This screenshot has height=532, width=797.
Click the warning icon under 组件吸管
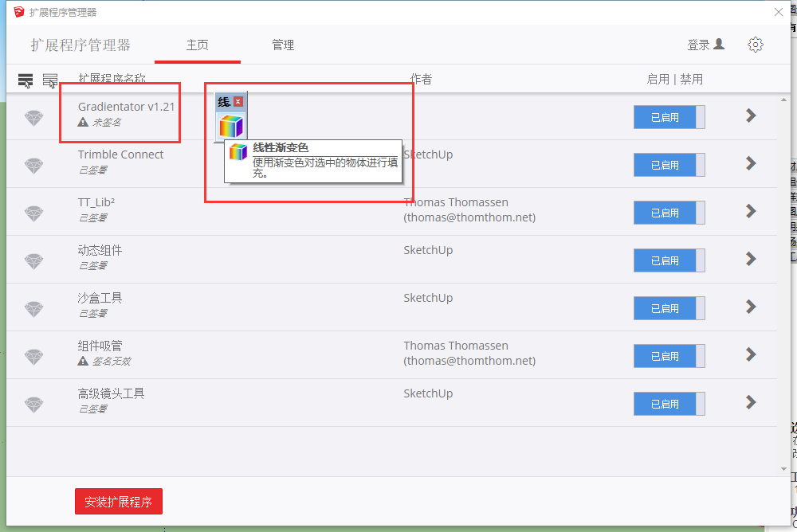(x=83, y=361)
